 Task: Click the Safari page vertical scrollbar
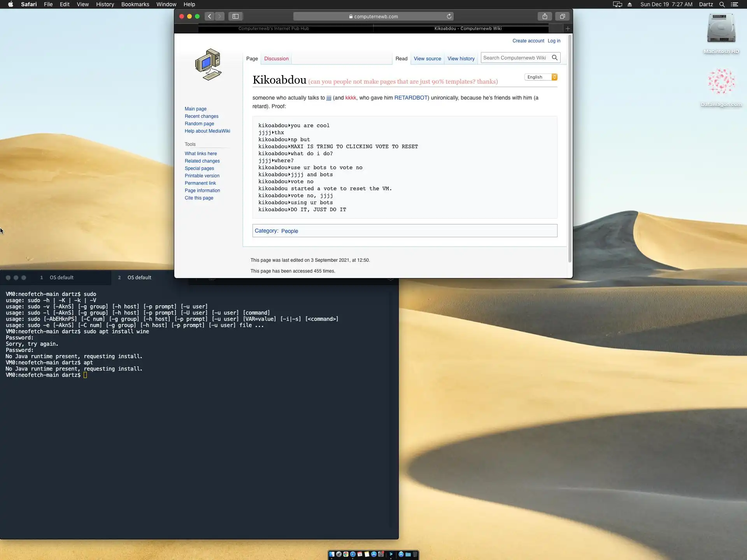coord(570,148)
